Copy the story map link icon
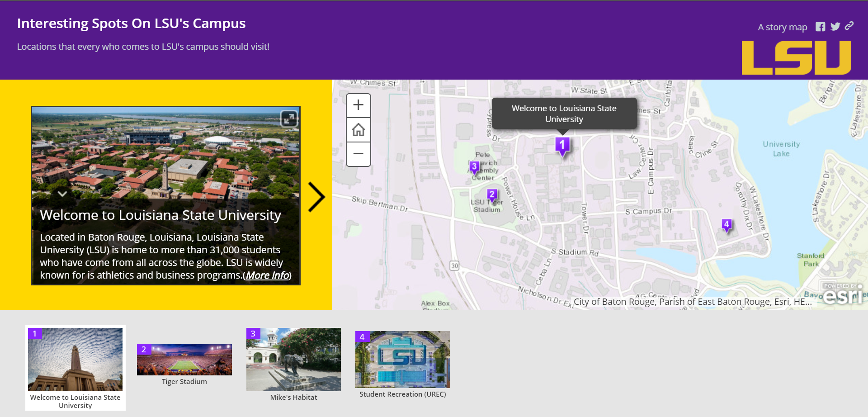This screenshot has width=868, height=417. pos(849,26)
